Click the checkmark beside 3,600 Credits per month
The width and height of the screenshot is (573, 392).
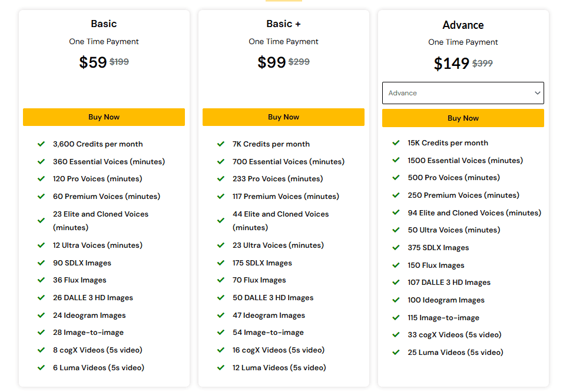pyautogui.click(x=41, y=144)
